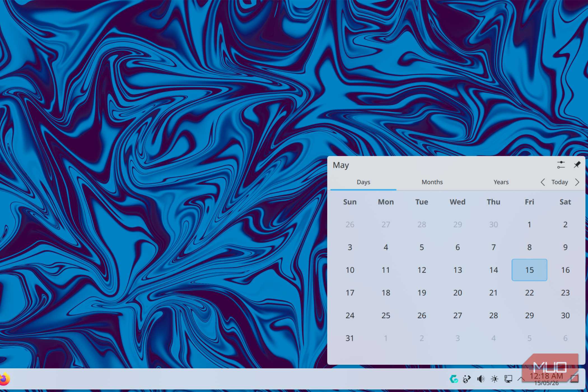Open the brightness tray icon
The height and width of the screenshot is (392, 588).
[494, 379]
